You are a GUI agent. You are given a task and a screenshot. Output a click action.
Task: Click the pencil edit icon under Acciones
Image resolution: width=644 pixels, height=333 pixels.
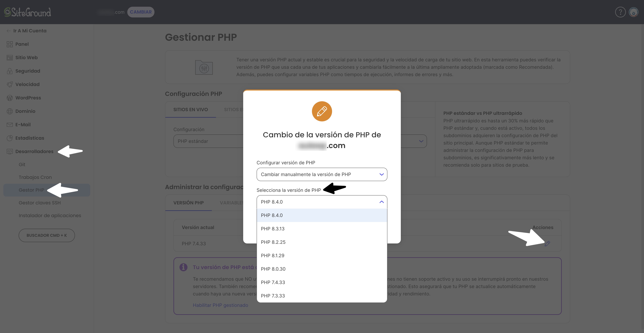(547, 243)
